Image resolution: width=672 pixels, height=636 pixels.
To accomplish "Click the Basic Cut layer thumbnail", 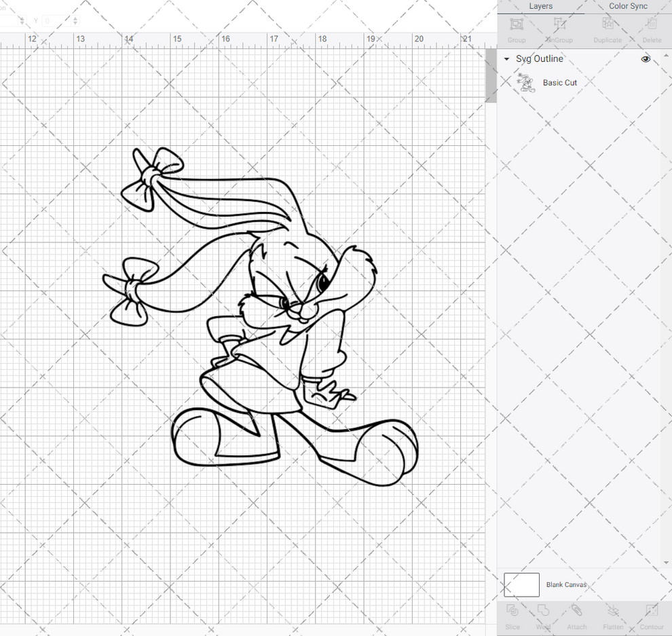I will tap(526, 81).
